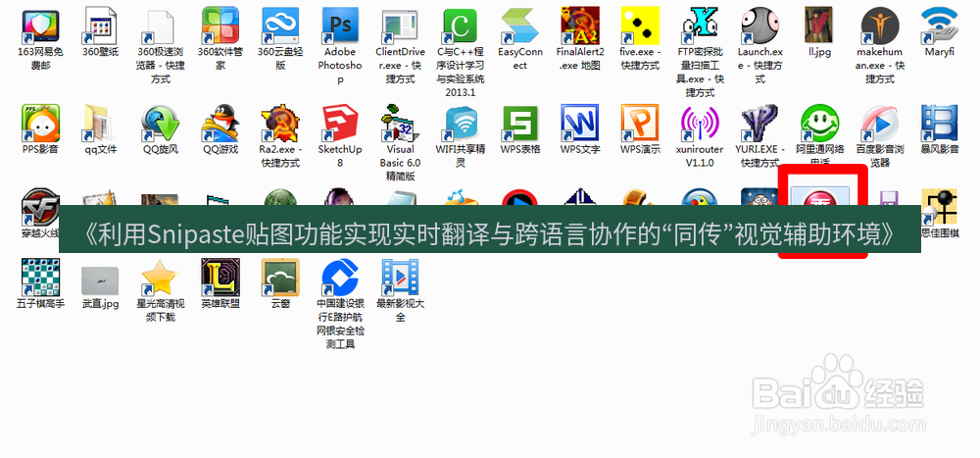Select the ClientDriver.exe shortcut
Image resolution: width=980 pixels, height=458 pixels.
[x=401, y=26]
